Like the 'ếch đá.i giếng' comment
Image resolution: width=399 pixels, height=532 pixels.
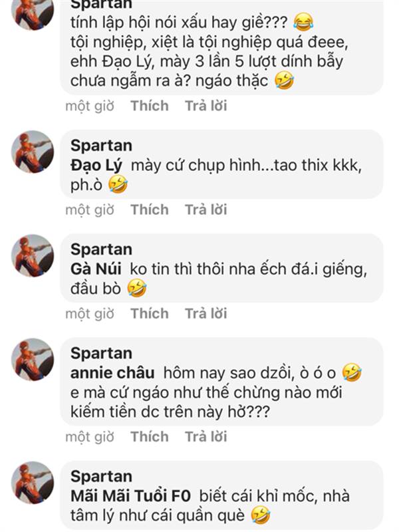coord(149,313)
